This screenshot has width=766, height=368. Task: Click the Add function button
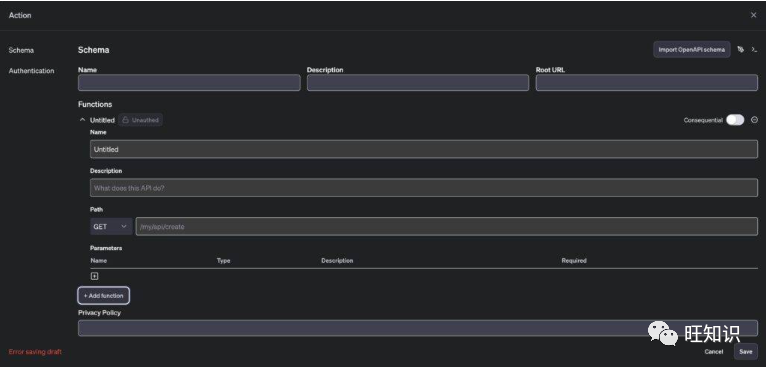click(x=104, y=296)
